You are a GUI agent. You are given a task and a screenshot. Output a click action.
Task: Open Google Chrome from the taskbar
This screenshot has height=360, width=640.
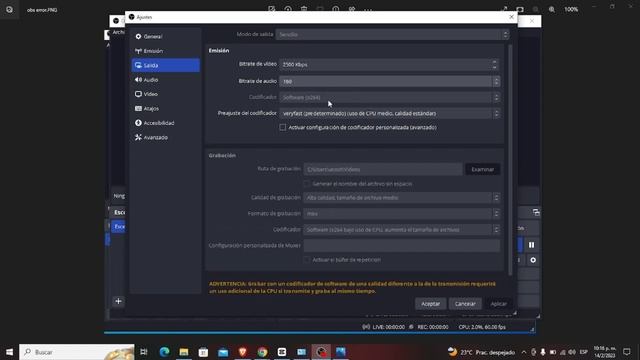[x=262, y=352]
